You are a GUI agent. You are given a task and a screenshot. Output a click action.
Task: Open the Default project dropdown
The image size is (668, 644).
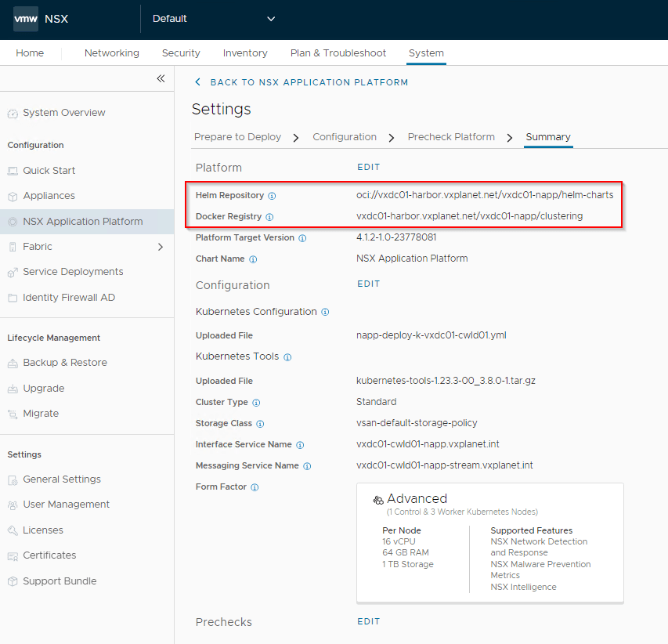tap(214, 19)
